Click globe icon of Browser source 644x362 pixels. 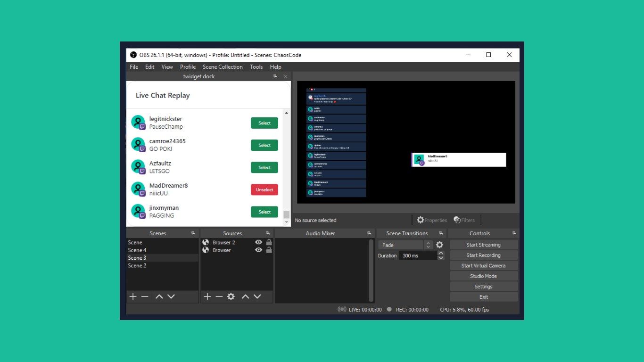click(x=206, y=250)
